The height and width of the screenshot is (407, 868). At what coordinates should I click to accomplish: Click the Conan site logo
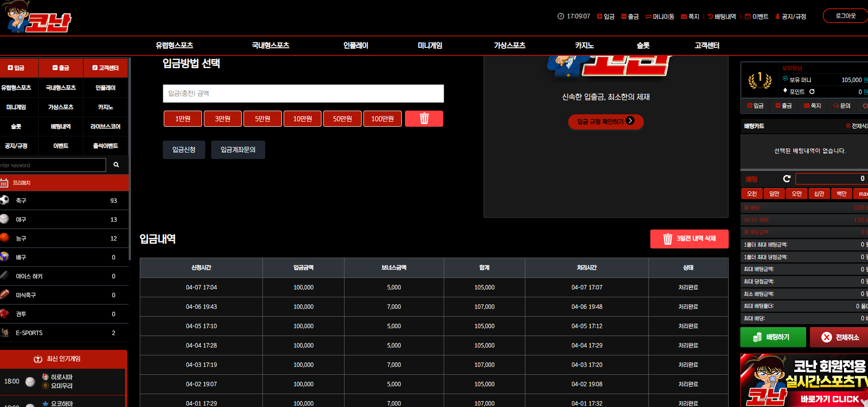[37, 17]
